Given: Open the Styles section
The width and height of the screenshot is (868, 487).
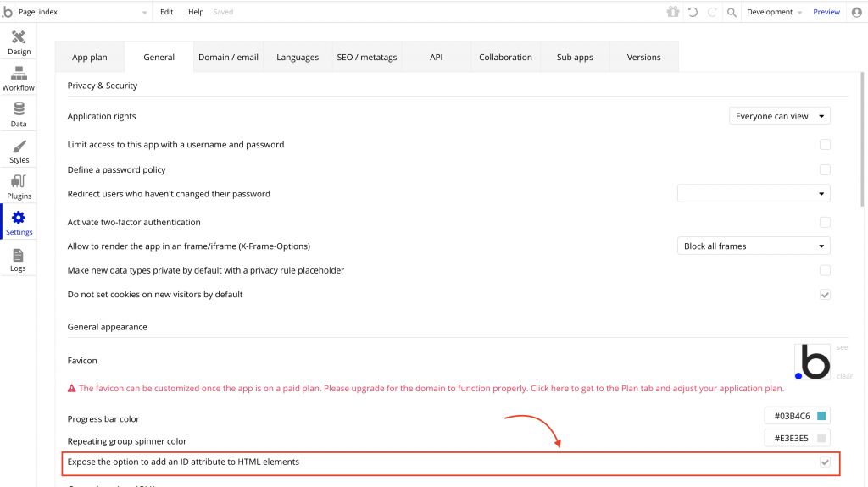Looking at the screenshot, I should pos(19,151).
